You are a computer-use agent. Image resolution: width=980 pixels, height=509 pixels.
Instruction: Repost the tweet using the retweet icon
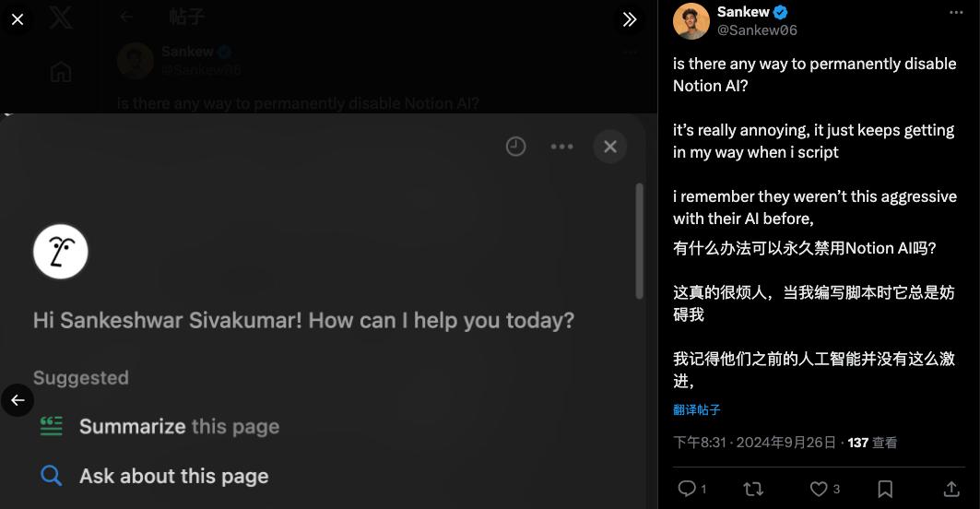(753, 489)
